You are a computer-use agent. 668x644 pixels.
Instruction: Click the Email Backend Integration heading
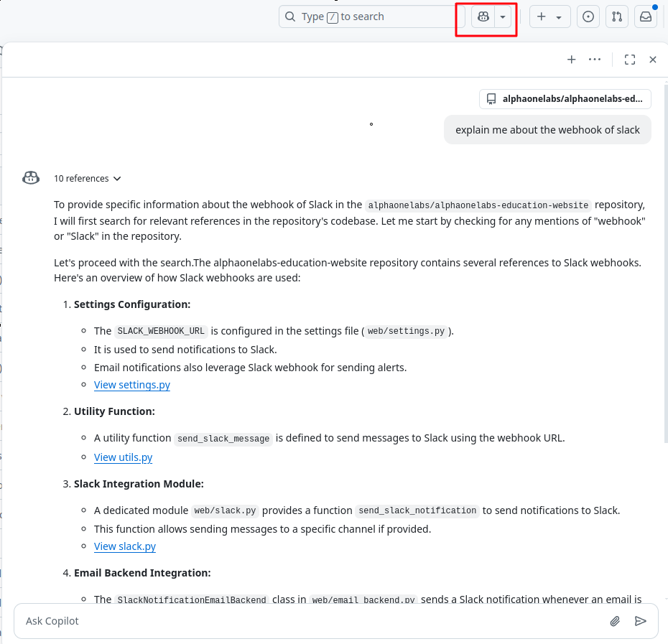[142, 573]
